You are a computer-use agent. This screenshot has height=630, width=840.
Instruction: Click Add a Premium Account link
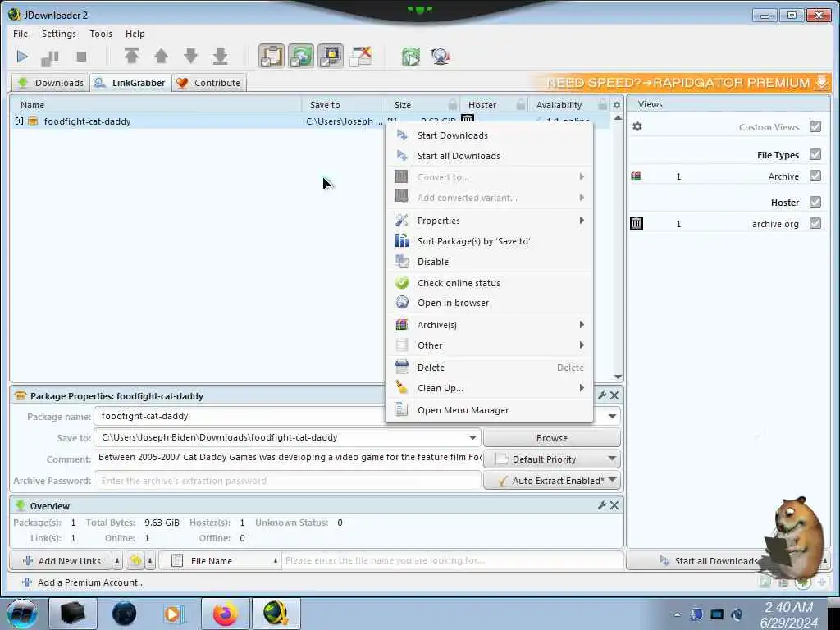click(84, 582)
